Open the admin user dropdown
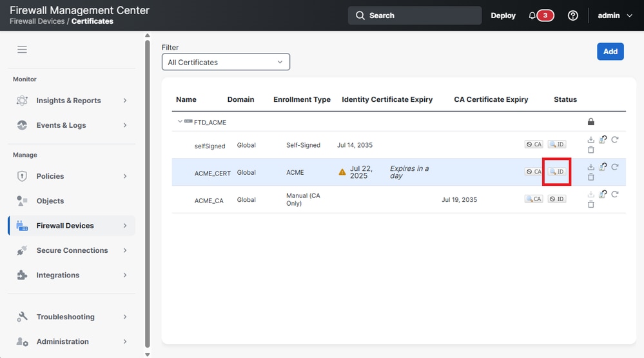The image size is (644, 358). 615,15
